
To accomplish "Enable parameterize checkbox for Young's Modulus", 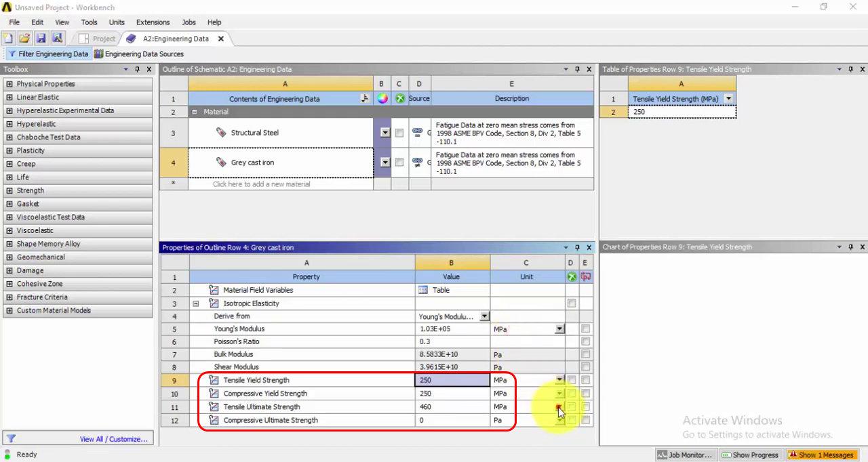I will (x=585, y=329).
